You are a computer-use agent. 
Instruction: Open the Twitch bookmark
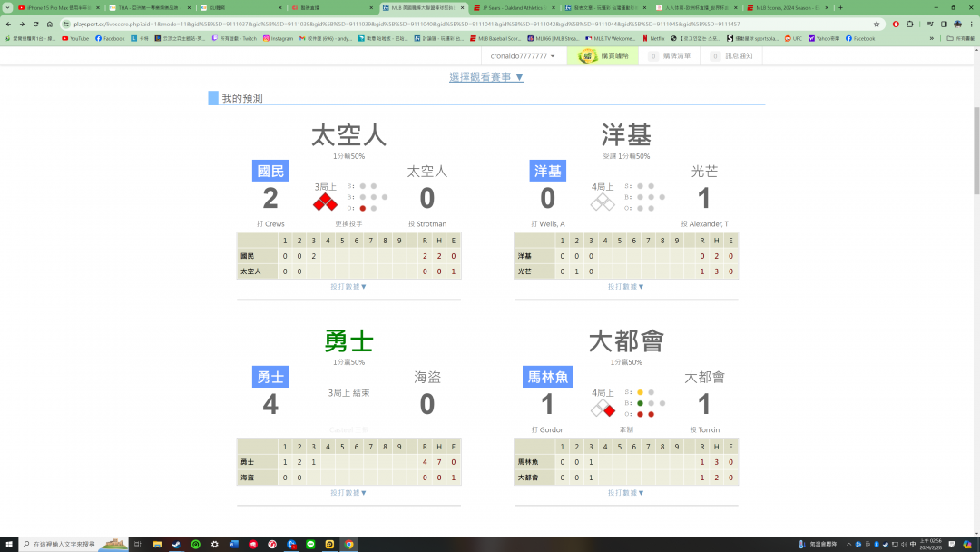click(x=234, y=38)
